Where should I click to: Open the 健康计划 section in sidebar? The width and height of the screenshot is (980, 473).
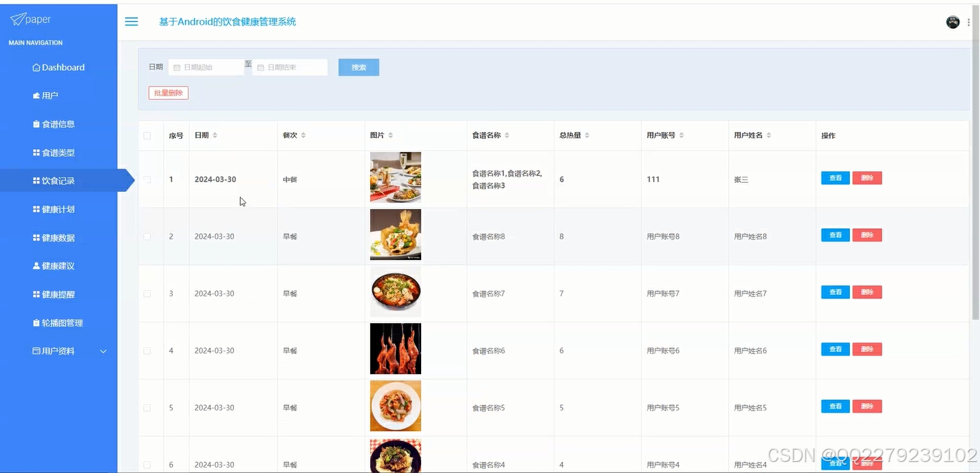click(x=58, y=209)
